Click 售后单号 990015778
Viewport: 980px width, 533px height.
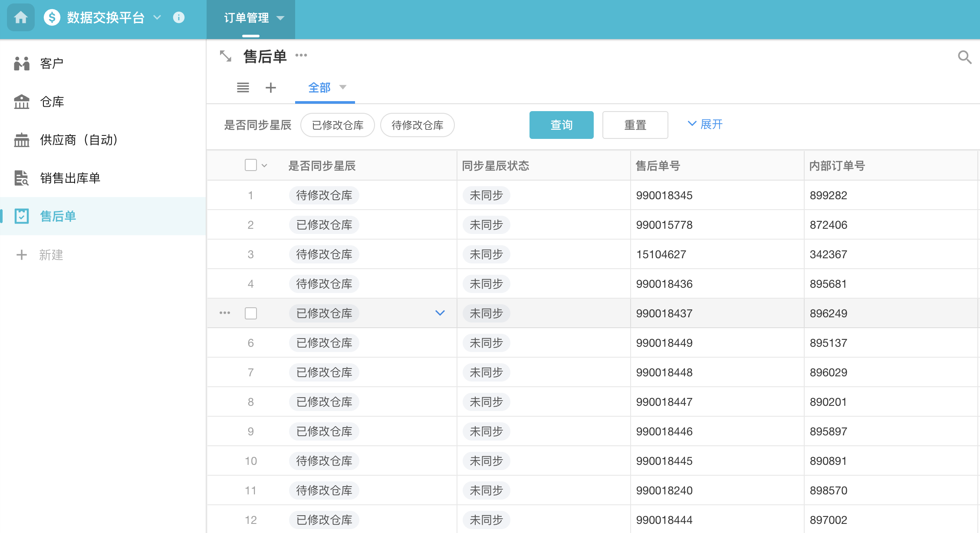tap(664, 225)
